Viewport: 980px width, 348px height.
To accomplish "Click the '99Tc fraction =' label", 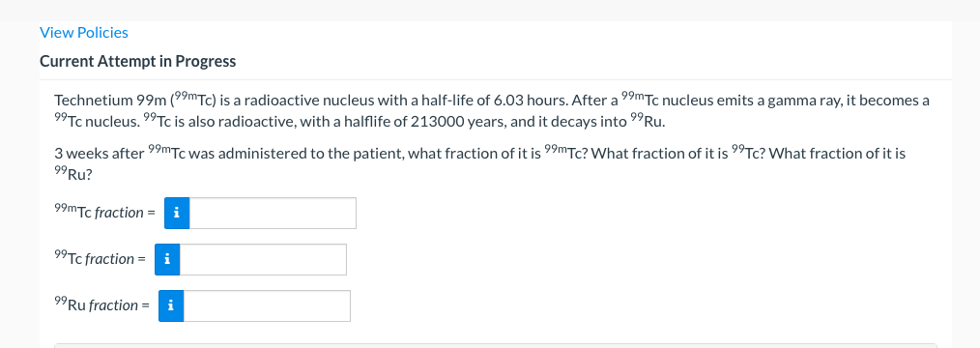I will (100, 258).
